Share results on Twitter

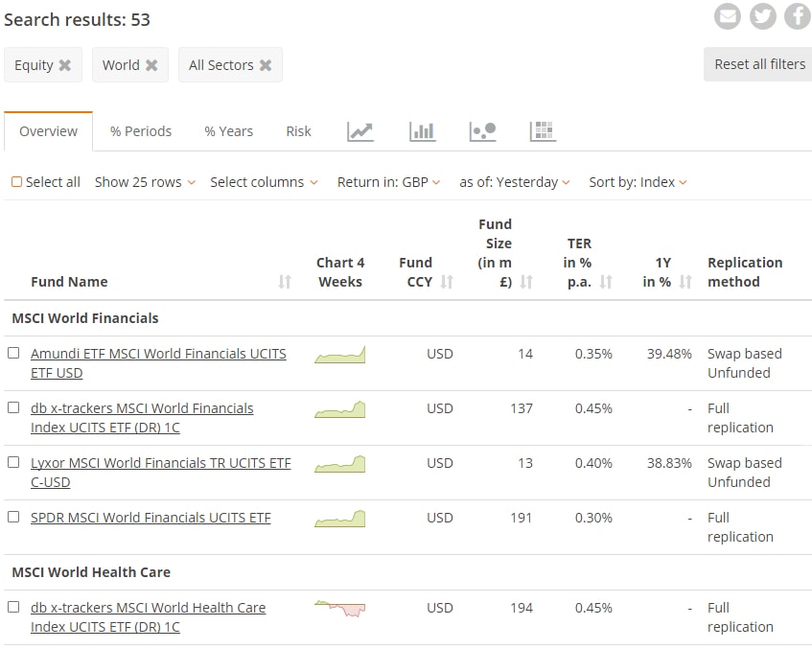pos(762,16)
